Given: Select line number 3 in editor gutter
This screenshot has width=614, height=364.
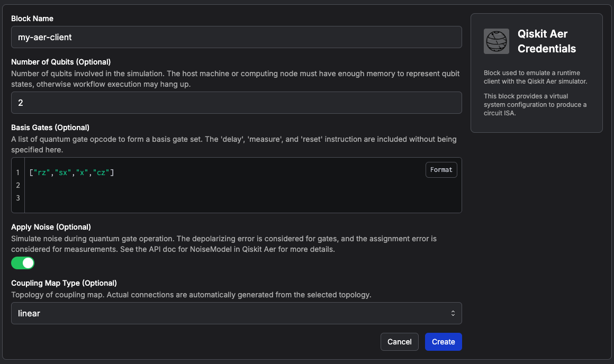Looking at the screenshot, I should coord(18,198).
